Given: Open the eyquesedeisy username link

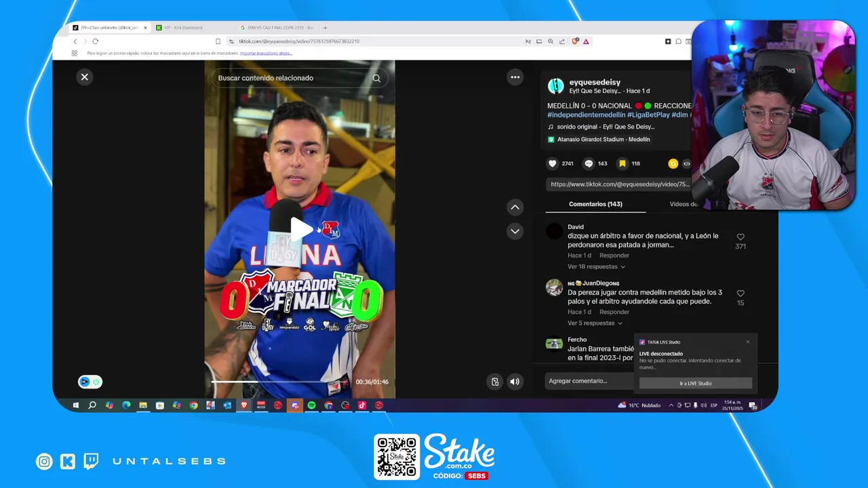Looking at the screenshot, I should coord(595,82).
